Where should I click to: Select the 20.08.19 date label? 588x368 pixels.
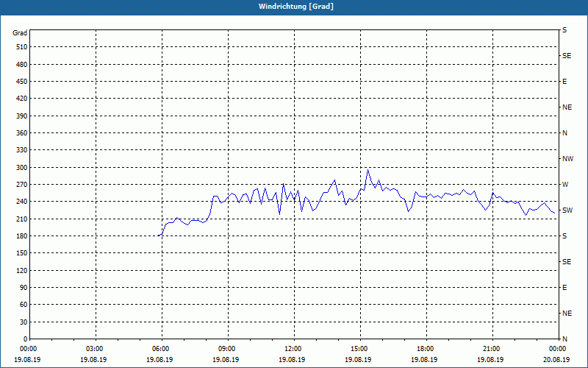coord(556,360)
